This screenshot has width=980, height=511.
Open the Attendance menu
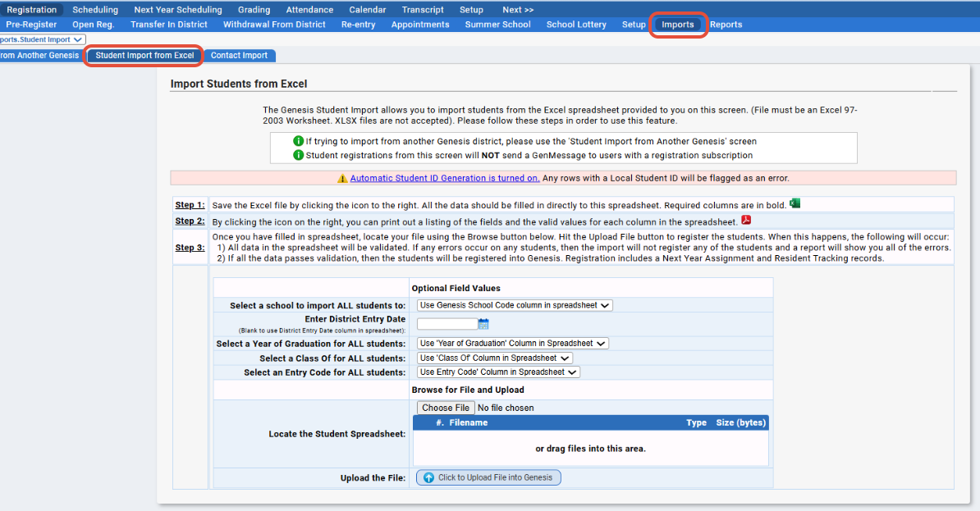click(309, 9)
